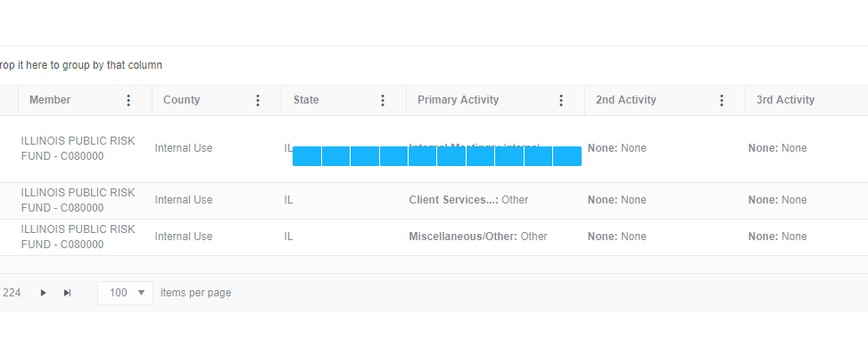The width and height of the screenshot is (868, 341).
Task: Click IL state in Client Services row
Action: (x=288, y=200)
